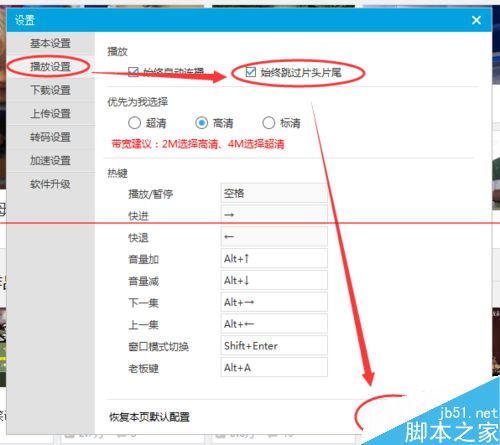Click the 老板键 Alt+A field
This screenshot has height=445, width=500.
(x=274, y=368)
